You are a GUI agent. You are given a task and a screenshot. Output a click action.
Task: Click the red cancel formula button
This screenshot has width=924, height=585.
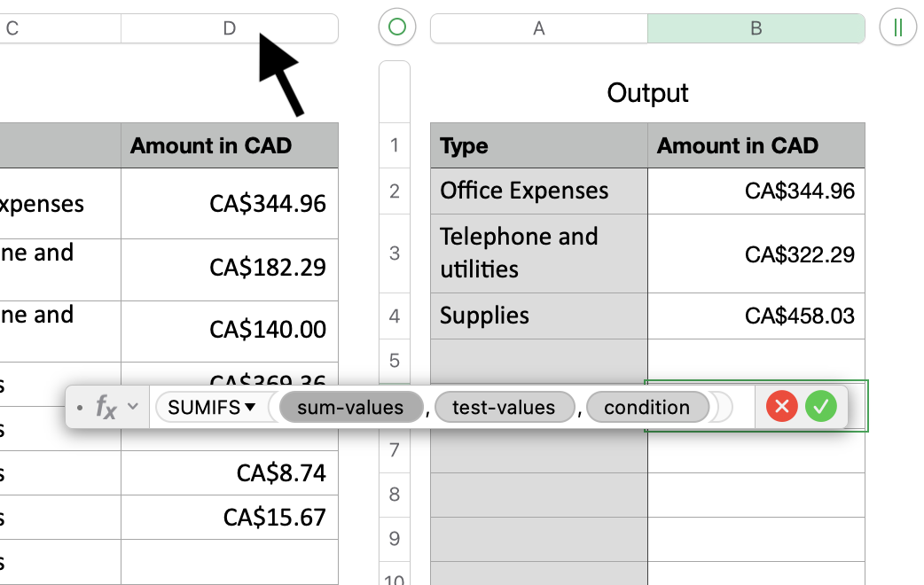click(x=781, y=408)
